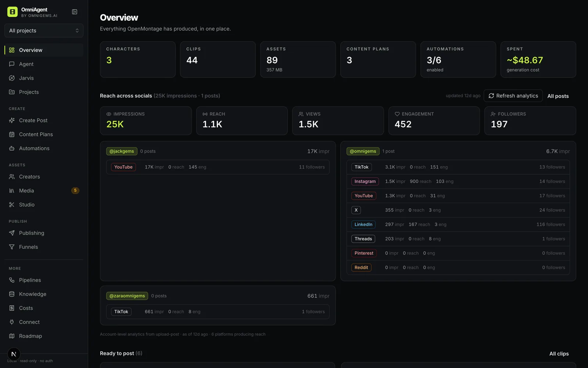Image resolution: width=588 pixels, height=368 pixels.
Task: Go to the Agent page
Action: click(44, 64)
